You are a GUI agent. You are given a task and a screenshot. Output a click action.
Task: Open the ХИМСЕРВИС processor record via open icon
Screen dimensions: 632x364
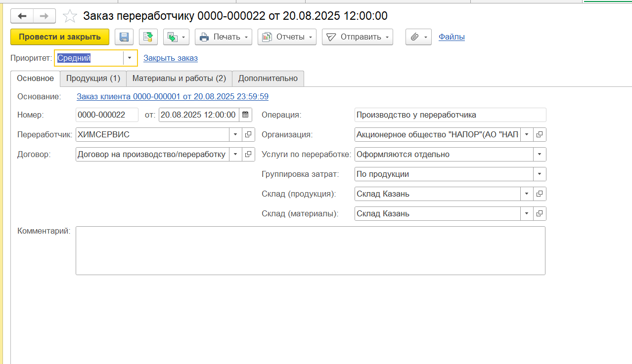click(248, 135)
